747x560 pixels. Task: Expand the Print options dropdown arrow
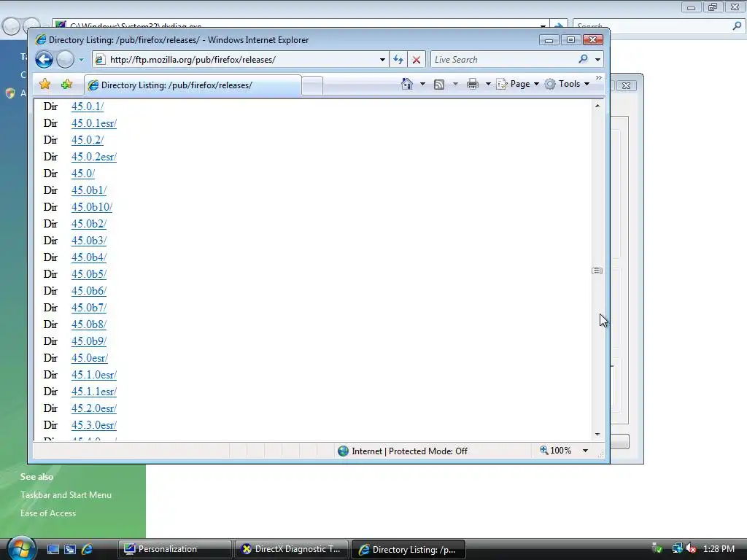pos(488,84)
